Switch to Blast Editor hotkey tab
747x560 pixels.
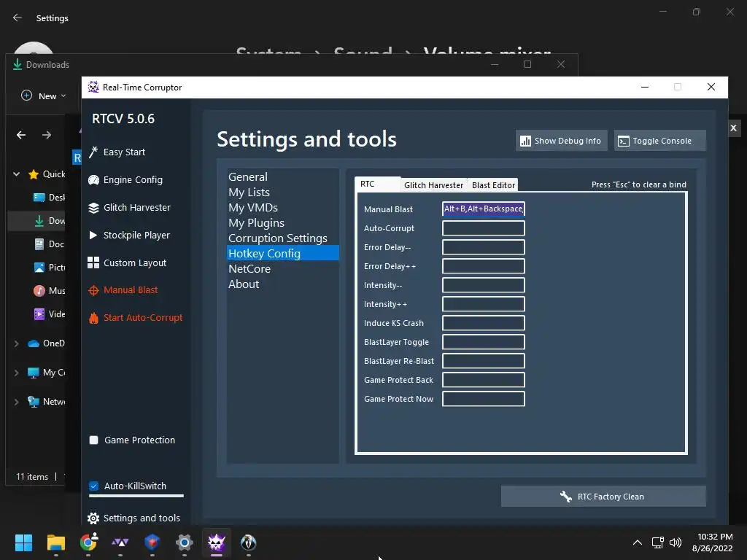pos(494,185)
